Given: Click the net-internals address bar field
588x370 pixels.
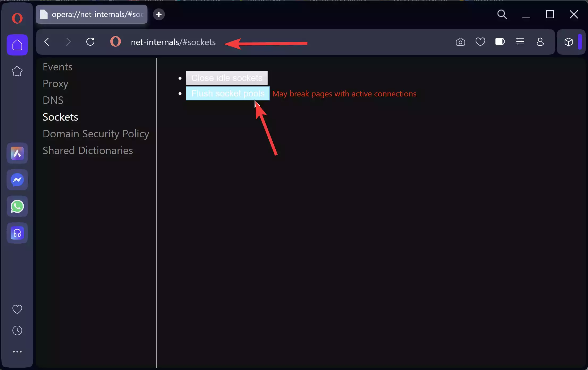Looking at the screenshot, I should click(173, 42).
